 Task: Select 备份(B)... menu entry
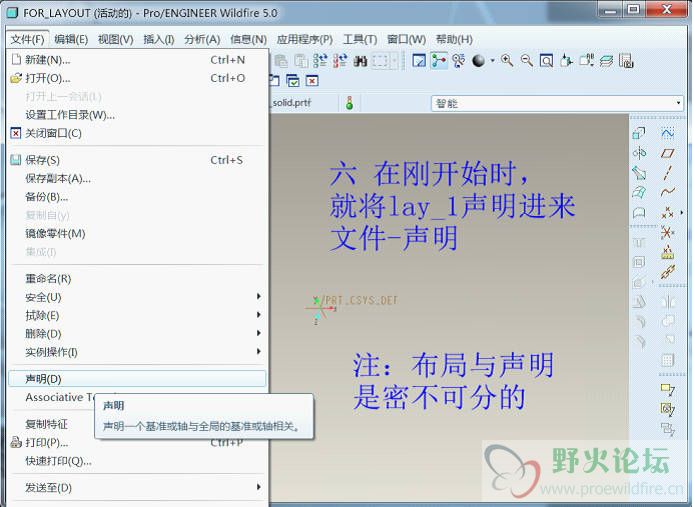(137, 197)
